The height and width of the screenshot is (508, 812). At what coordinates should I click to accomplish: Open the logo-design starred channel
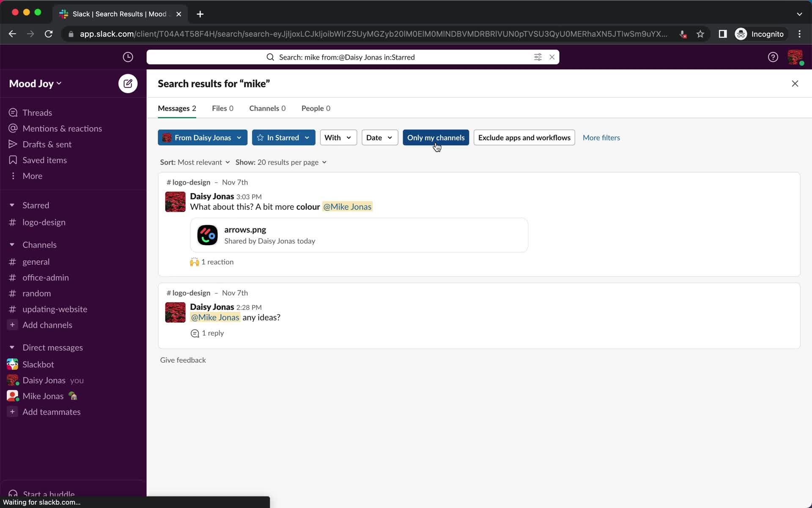click(44, 222)
